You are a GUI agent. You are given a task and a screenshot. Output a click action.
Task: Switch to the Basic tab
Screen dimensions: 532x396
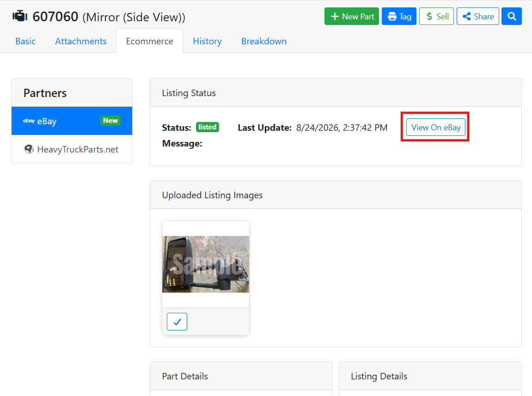[x=25, y=41]
